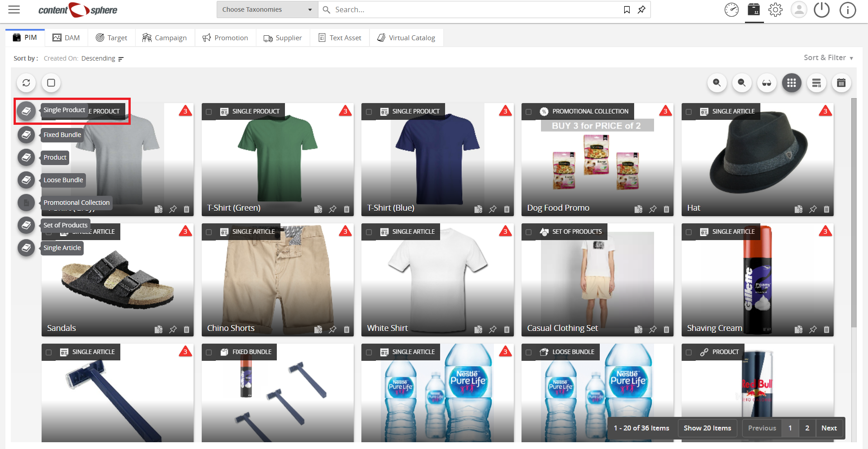Screen dimensions: 868x449
Task: Expand Sort & Filter panel
Action: click(828, 58)
